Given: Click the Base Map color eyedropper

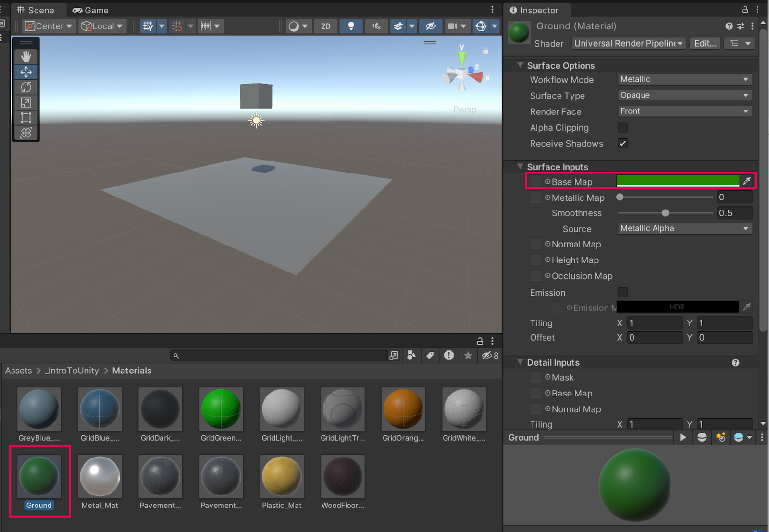Looking at the screenshot, I should [x=746, y=181].
